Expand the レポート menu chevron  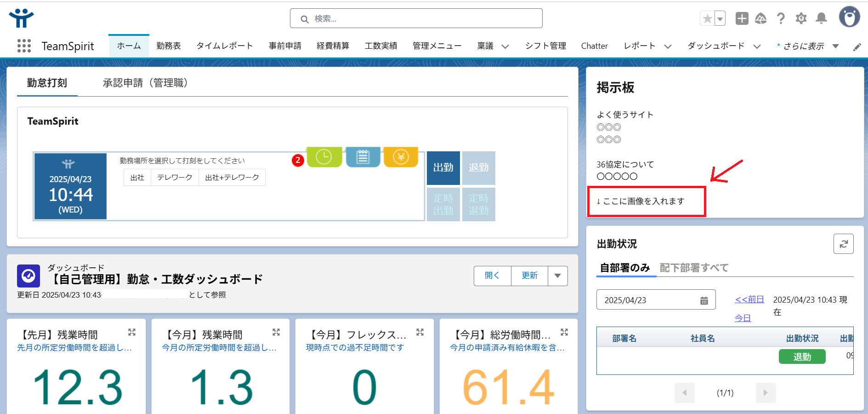[x=668, y=46]
